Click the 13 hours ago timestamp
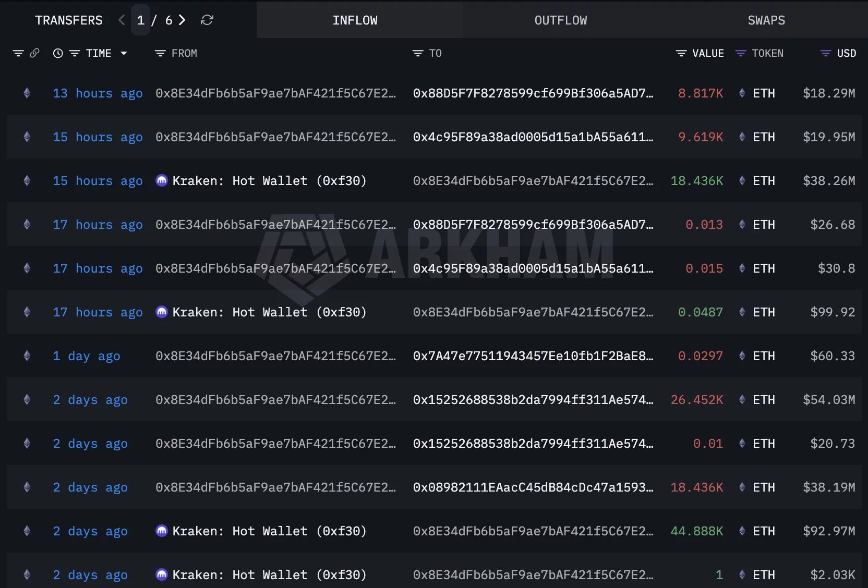 (x=97, y=93)
